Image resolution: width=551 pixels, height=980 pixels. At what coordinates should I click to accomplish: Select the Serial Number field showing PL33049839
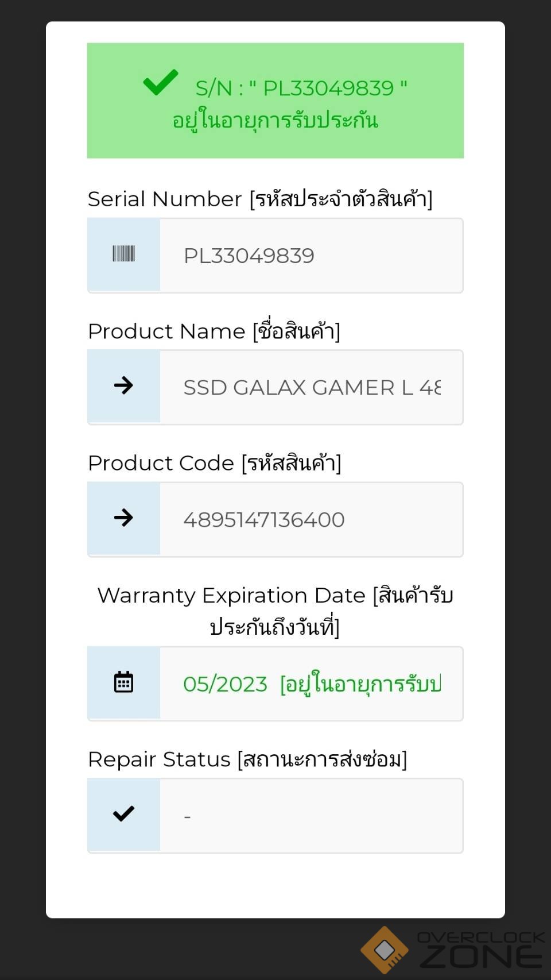coord(311,256)
